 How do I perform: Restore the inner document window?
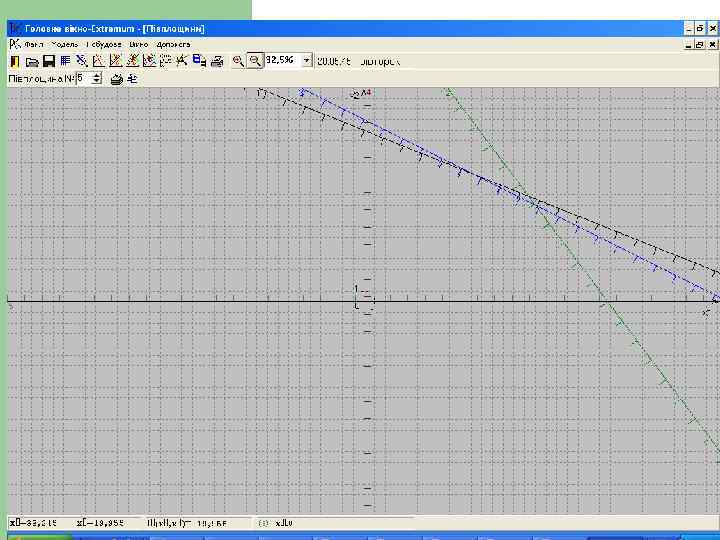pos(699,45)
